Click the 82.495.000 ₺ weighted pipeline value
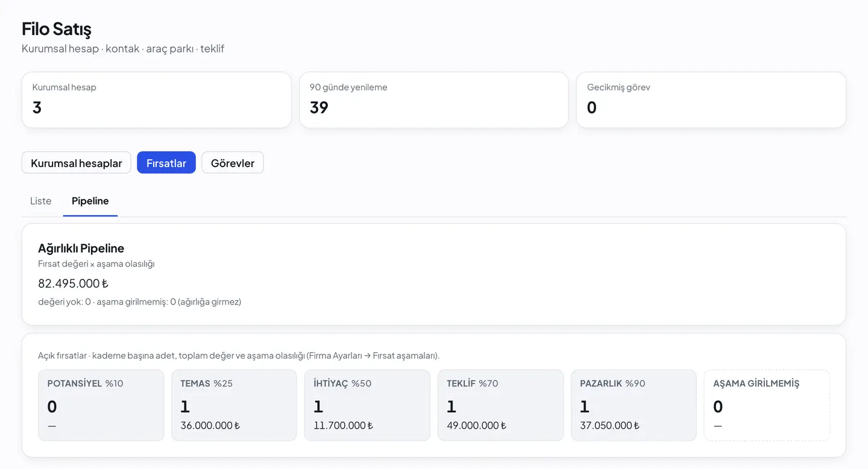 click(x=73, y=283)
